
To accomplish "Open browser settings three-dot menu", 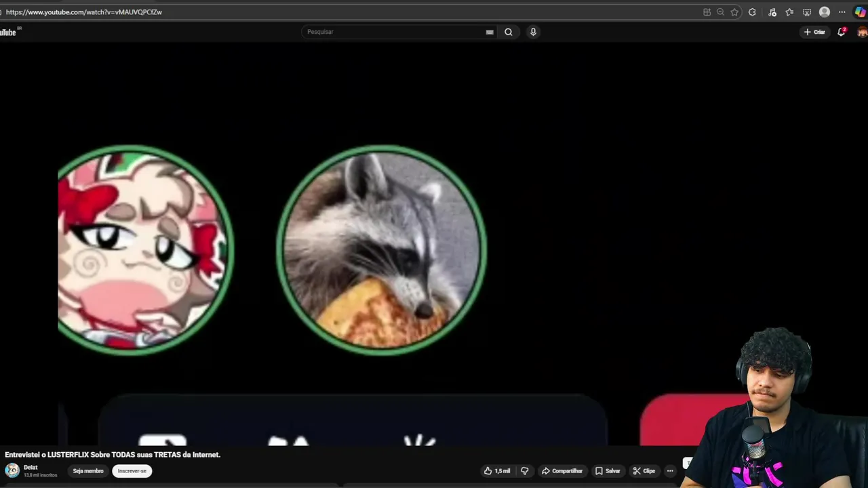I will coord(842,12).
